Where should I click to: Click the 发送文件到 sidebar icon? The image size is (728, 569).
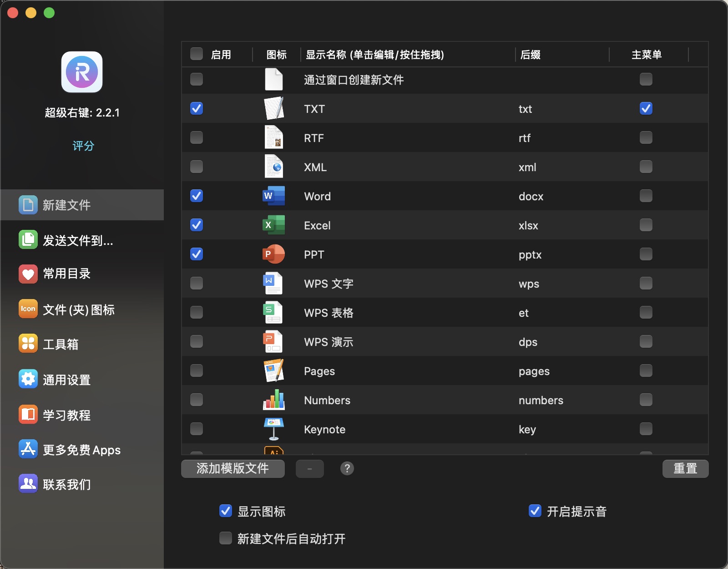click(28, 239)
